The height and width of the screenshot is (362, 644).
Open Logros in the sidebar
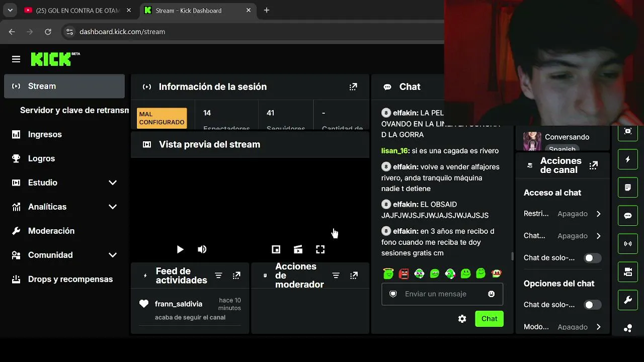click(x=64, y=158)
